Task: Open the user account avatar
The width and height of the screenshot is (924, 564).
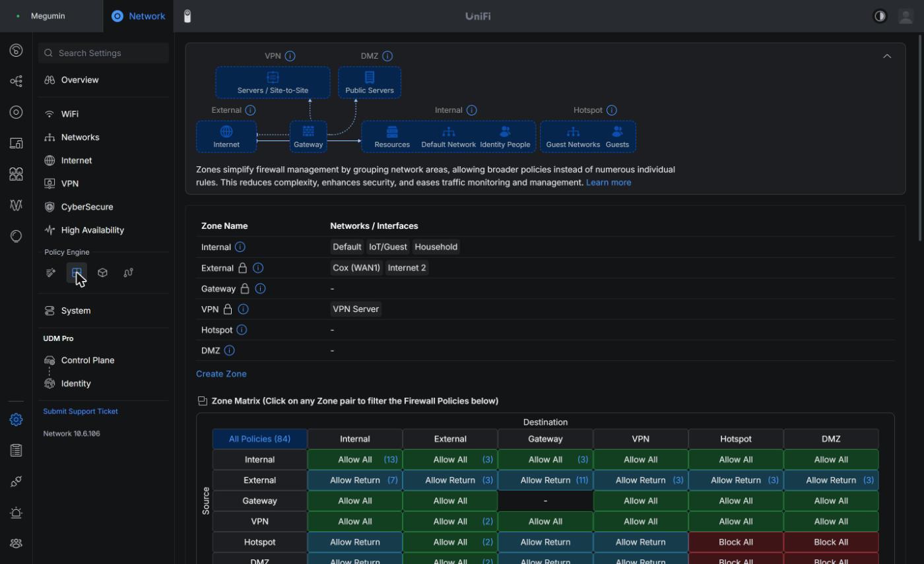Action: coord(906,16)
